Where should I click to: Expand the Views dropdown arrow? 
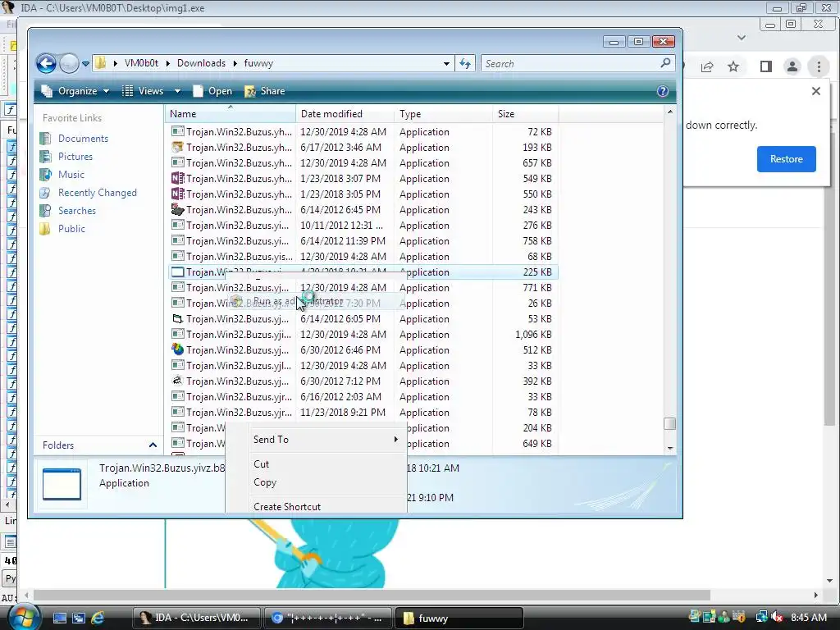pyautogui.click(x=177, y=91)
